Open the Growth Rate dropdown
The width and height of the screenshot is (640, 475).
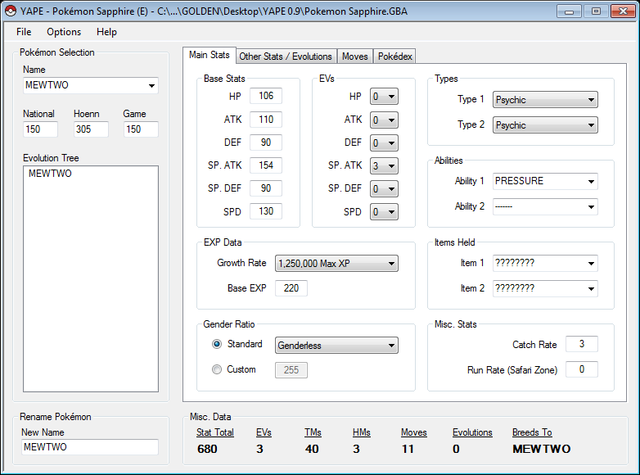point(336,263)
